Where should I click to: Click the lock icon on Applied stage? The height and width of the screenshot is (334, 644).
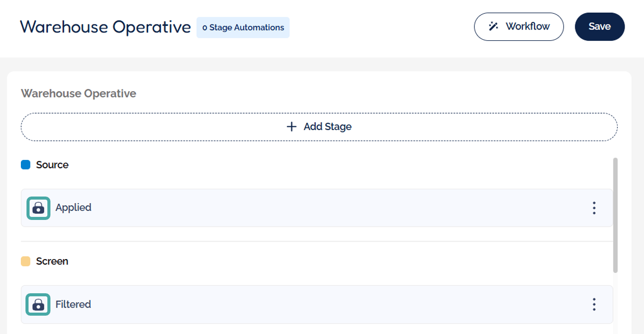tap(38, 208)
